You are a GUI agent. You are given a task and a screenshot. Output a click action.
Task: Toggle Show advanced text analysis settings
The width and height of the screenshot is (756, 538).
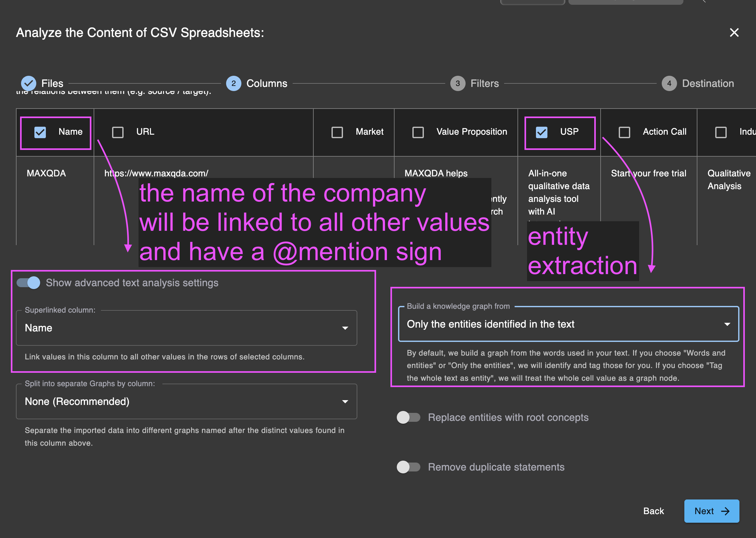(x=29, y=283)
